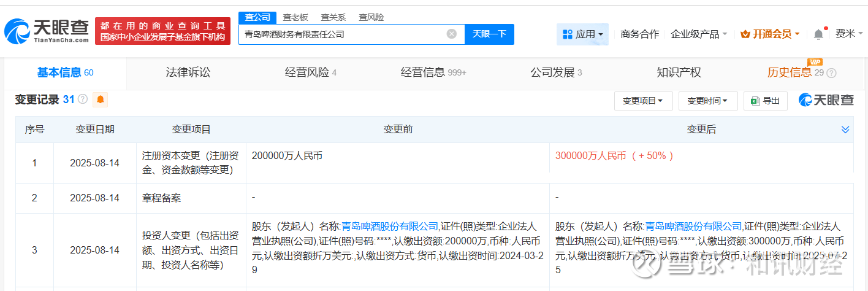868x291 pixels.
Task: Open the 商务合作 link
Action: tap(640, 34)
